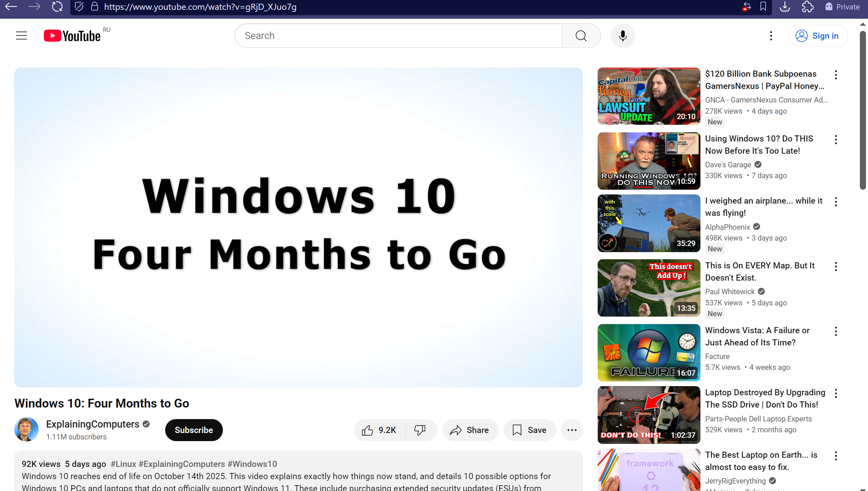This screenshot has width=868, height=491.
Task: Open the airplane weighing video thumbnail
Action: coord(649,223)
